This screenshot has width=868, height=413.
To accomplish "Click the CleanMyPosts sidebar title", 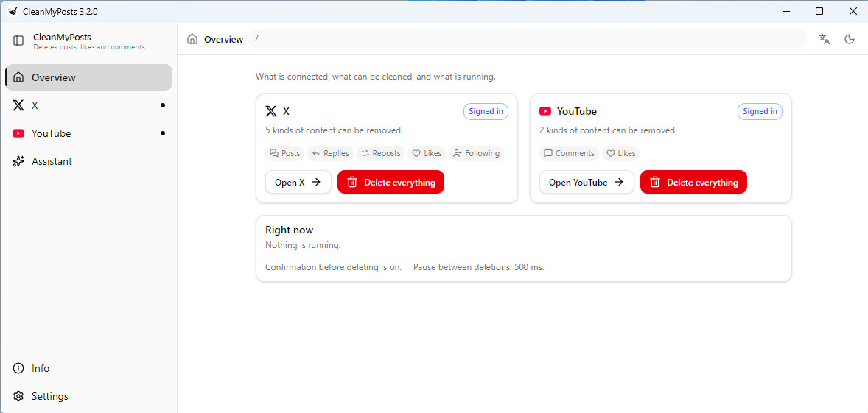I will 62,37.
